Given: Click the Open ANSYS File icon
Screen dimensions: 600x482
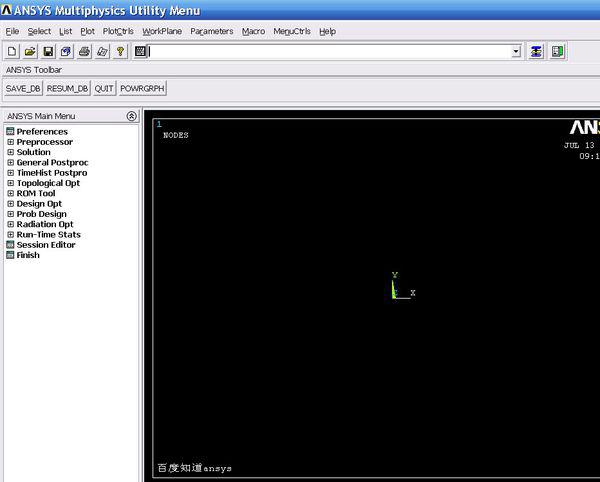Looking at the screenshot, I should click(30, 51).
